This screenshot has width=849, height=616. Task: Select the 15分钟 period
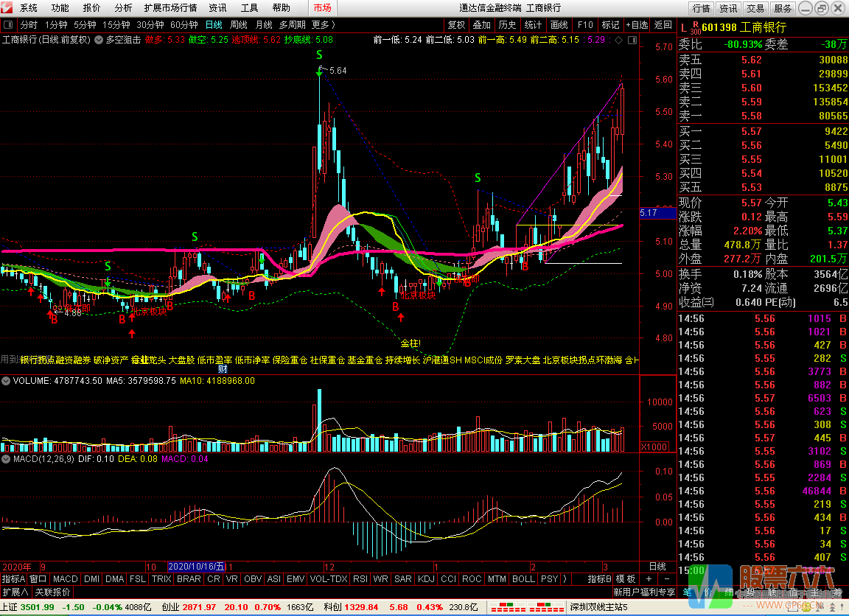116,25
